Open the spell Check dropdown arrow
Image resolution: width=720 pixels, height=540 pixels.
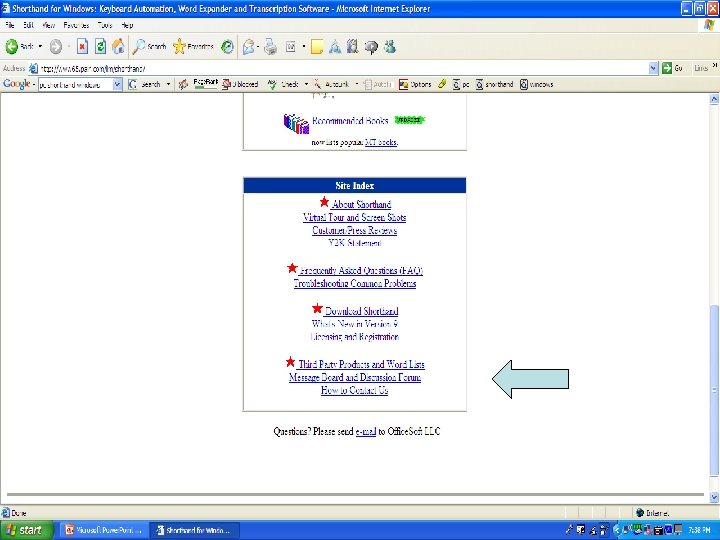click(306, 84)
